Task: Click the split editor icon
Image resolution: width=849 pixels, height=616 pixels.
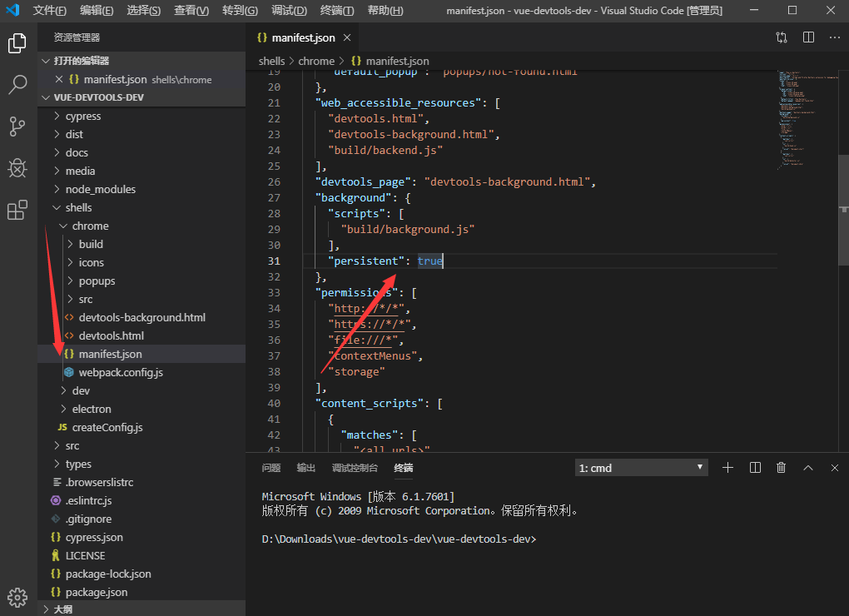Action: click(x=808, y=37)
